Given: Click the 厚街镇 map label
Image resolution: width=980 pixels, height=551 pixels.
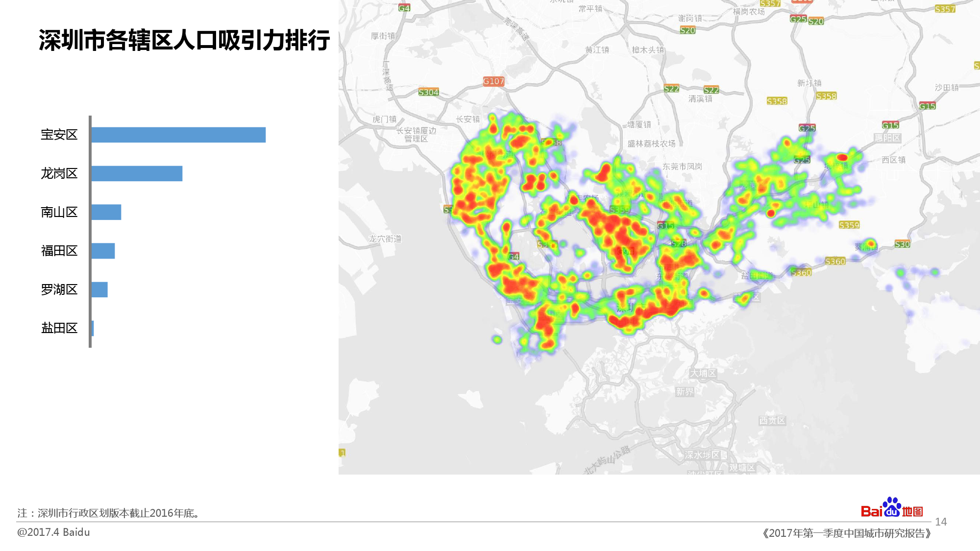Looking at the screenshot, I should (x=383, y=36).
